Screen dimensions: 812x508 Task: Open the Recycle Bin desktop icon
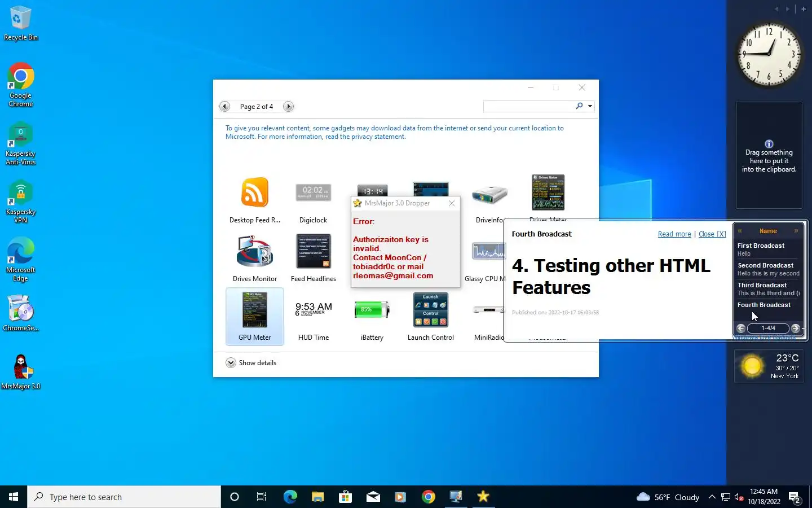coord(21,24)
